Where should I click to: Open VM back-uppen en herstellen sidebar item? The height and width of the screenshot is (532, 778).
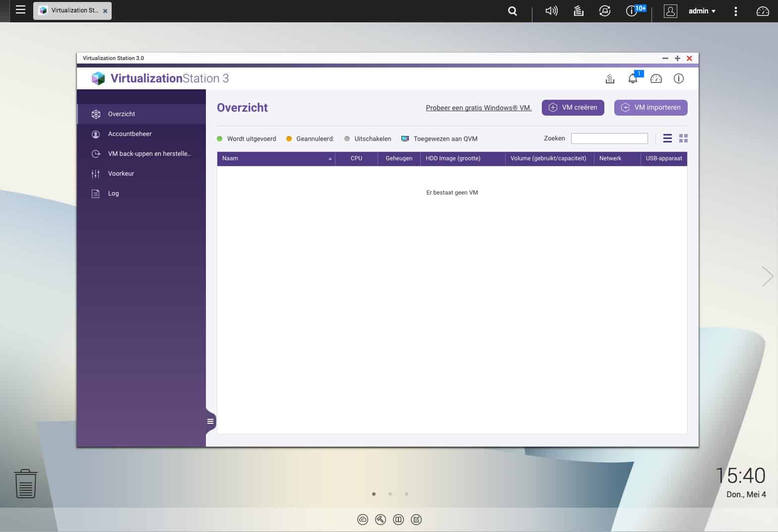click(x=141, y=154)
